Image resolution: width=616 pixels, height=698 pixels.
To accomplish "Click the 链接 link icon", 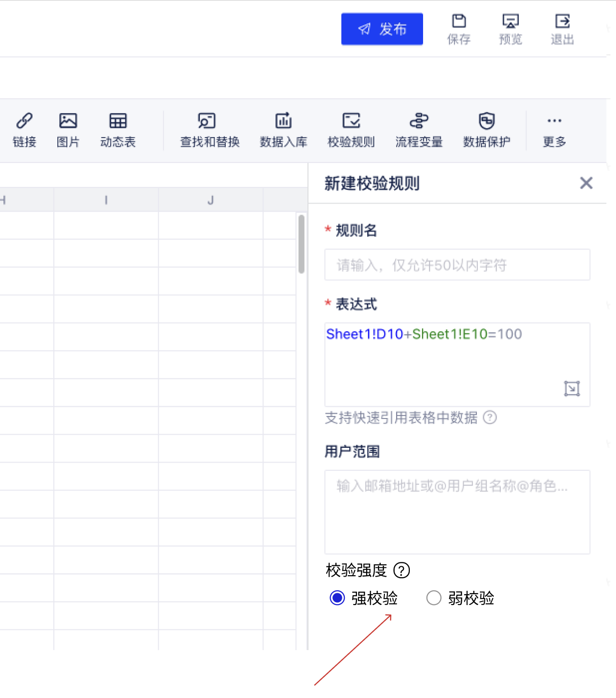I will (x=24, y=129).
